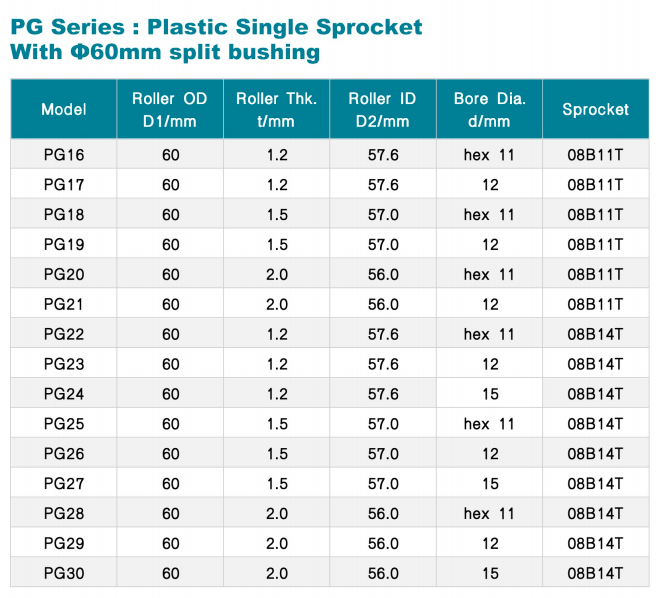Click the Model column header
The width and height of the screenshot is (664, 598).
pos(64,109)
